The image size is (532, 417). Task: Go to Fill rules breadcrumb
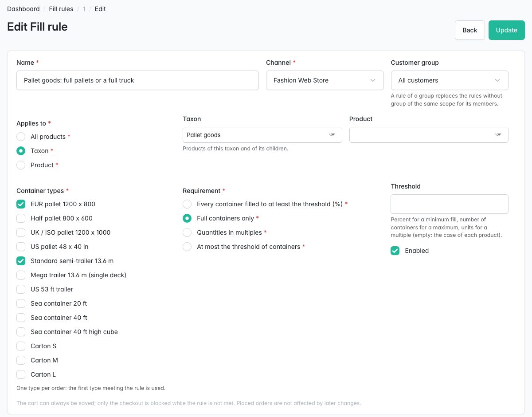coord(61,9)
